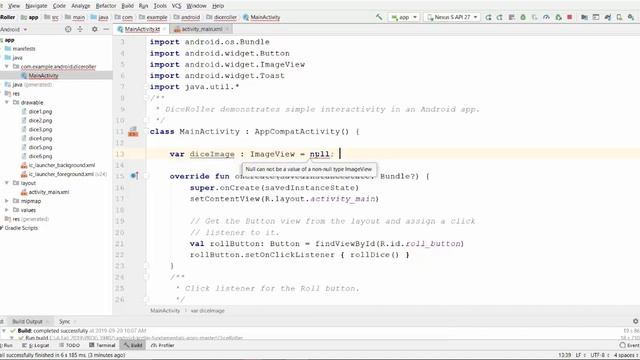
Task: Click the Profile app gauge icon
Action: (x=546, y=17)
